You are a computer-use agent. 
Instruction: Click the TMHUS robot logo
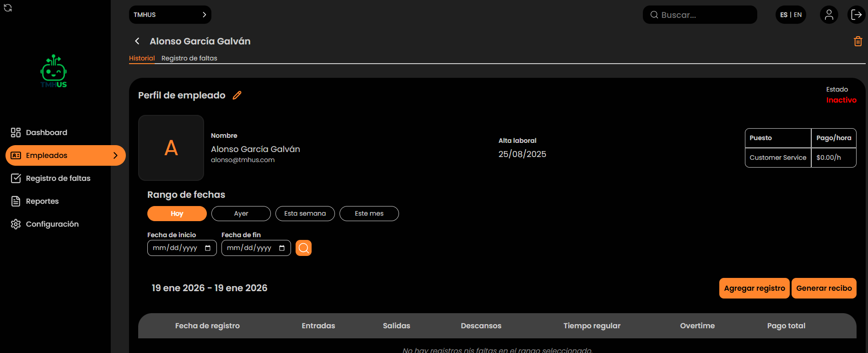click(54, 71)
